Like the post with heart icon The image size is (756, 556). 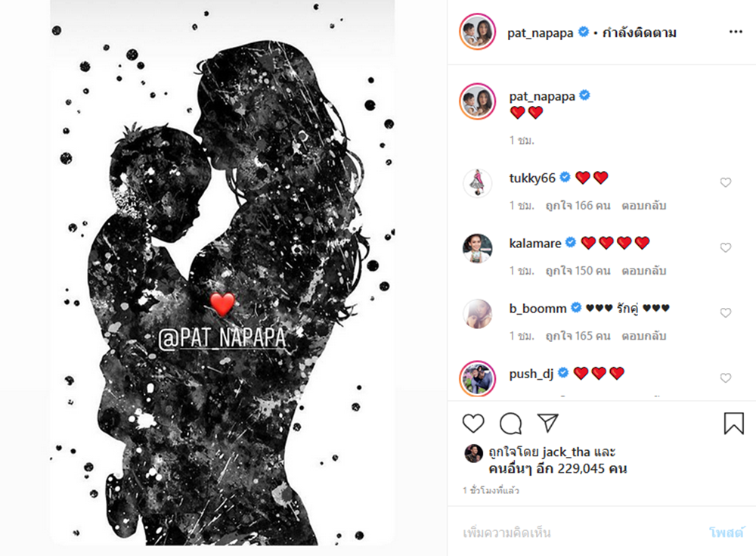click(x=473, y=424)
